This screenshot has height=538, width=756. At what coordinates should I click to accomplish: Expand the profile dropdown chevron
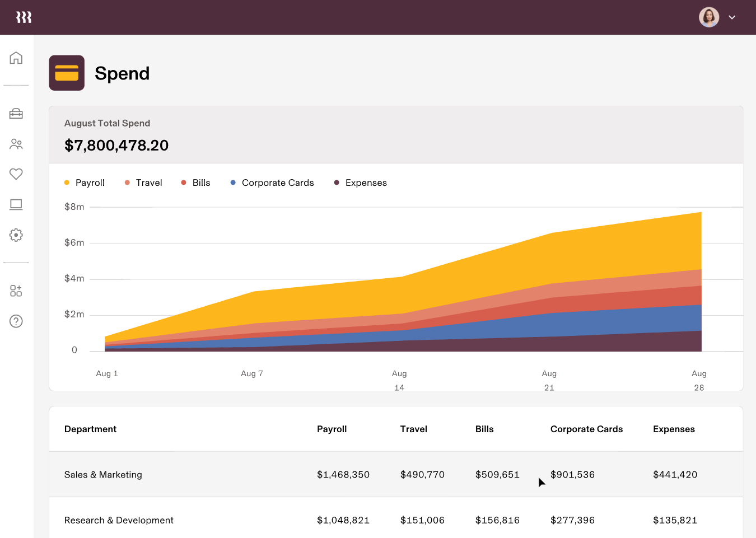732,17
